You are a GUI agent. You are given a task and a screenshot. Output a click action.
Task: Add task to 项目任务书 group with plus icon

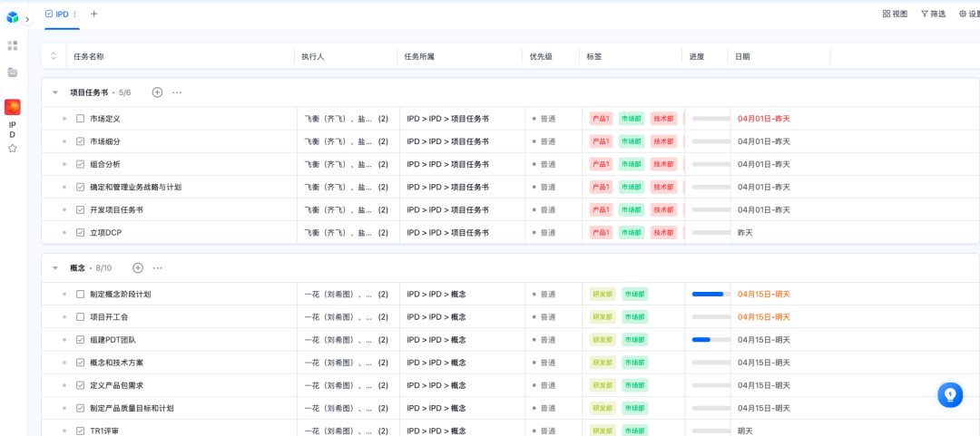point(157,92)
